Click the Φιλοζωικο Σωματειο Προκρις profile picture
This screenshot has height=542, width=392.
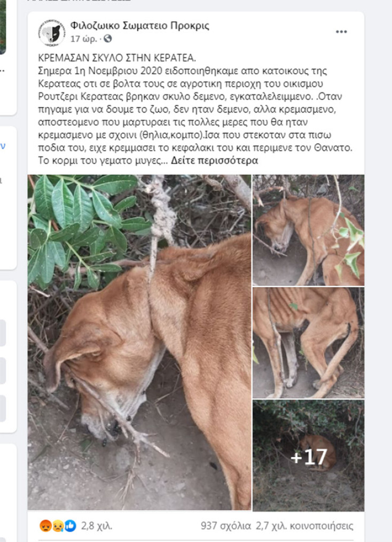tap(52, 33)
